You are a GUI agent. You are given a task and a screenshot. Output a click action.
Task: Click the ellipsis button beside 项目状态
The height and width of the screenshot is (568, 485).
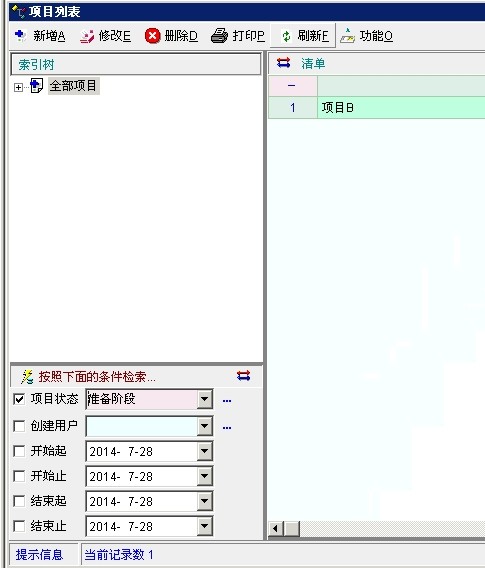pyautogui.click(x=227, y=401)
